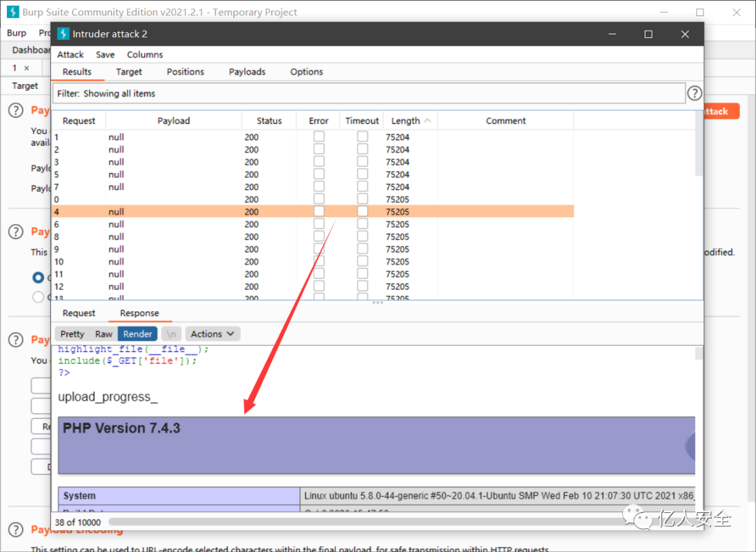Switch to the Options tab
The width and height of the screenshot is (756, 552).
[x=306, y=71]
